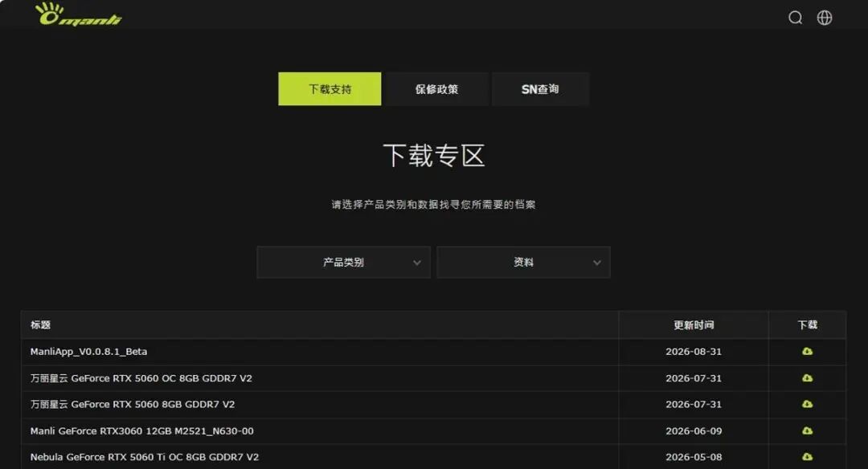This screenshot has width=868, height=469.
Task: Click the 更新时间 column header
Action: [x=694, y=324]
